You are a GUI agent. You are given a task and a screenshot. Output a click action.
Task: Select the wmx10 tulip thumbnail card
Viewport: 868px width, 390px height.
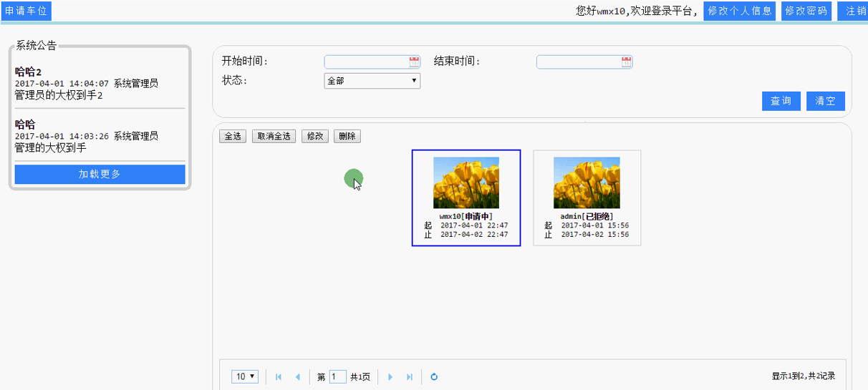point(466,198)
